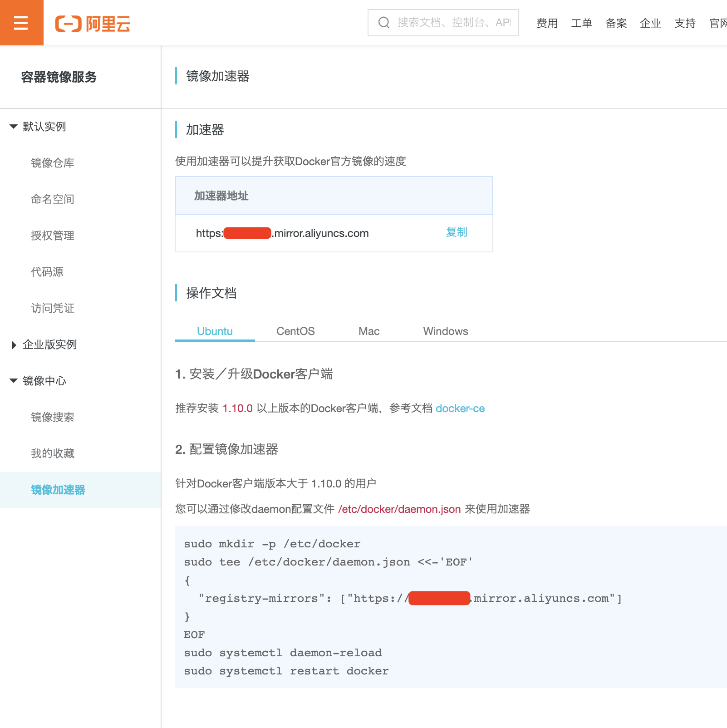Open the 支持 top menu

[x=685, y=23]
